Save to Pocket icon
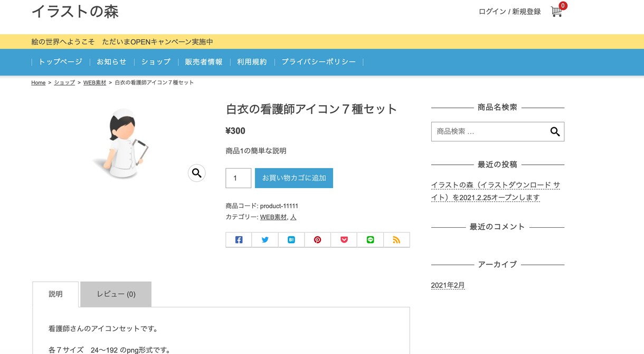This screenshot has width=644, height=354. (344, 240)
